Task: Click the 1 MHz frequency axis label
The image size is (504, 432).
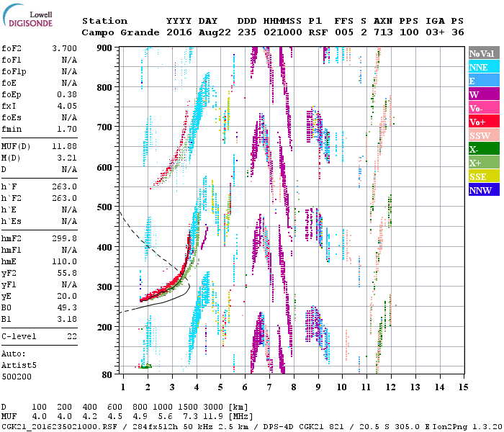Action: pos(123,387)
